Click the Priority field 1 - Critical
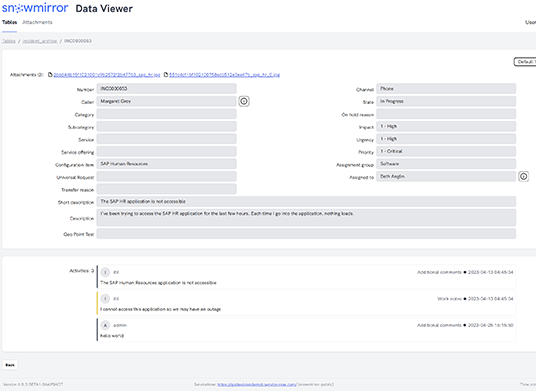Viewport: 536px width, 391px height. [x=446, y=151]
